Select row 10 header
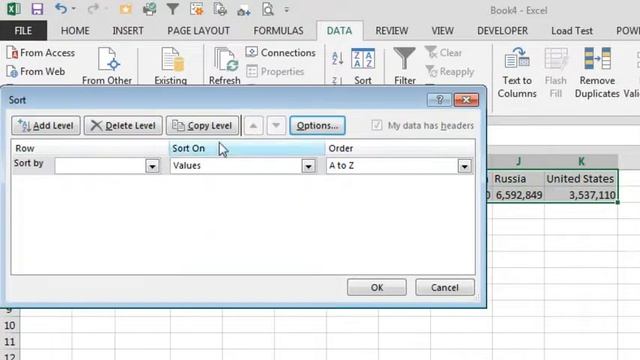640x360 pixels. click(x=10, y=325)
